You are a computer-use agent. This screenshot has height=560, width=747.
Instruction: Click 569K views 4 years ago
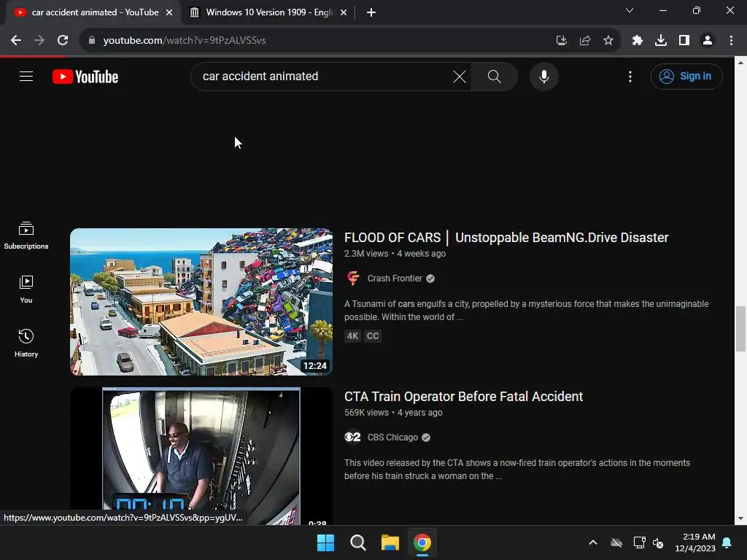pos(393,413)
